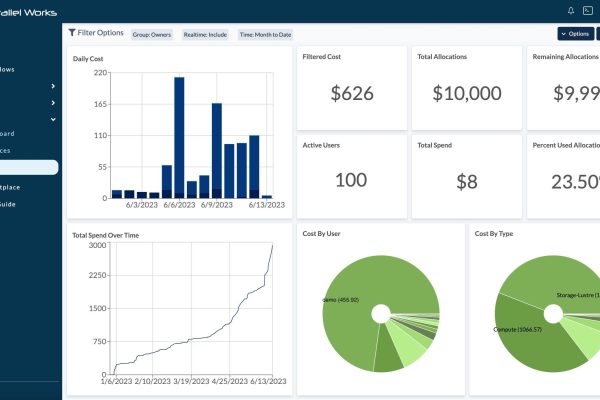Image resolution: width=600 pixels, height=400 pixels.
Task: Expand the second sidebar chevron section
Action: [53, 103]
